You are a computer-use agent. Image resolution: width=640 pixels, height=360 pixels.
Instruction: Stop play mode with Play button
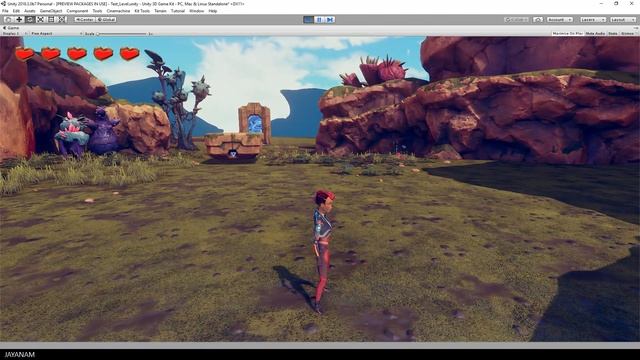click(x=309, y=20)
